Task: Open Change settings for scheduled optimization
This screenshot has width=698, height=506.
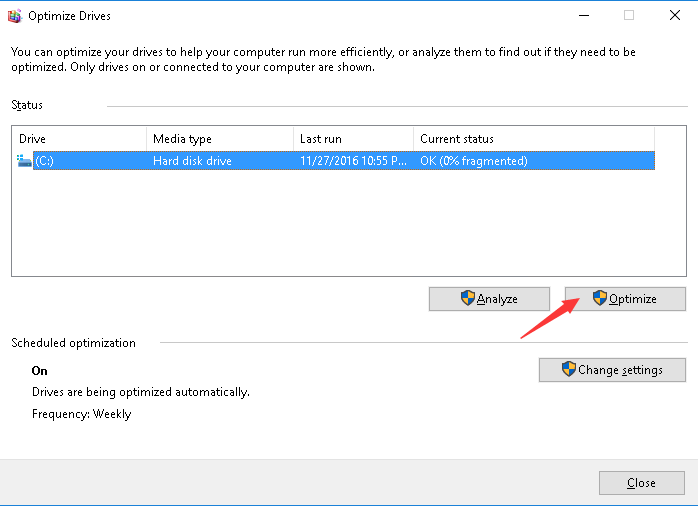Action: coord(612,370)
